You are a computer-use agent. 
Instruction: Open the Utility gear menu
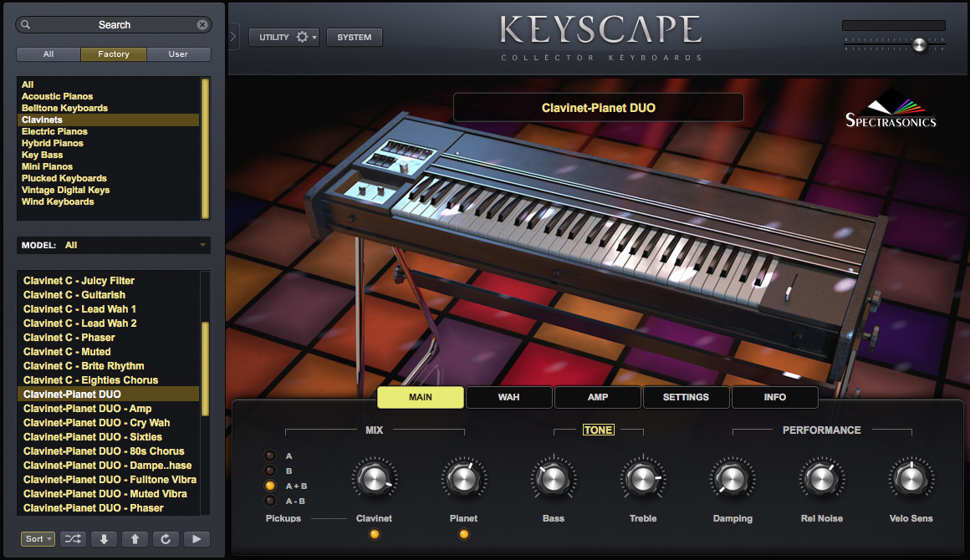tap(283, 37)
